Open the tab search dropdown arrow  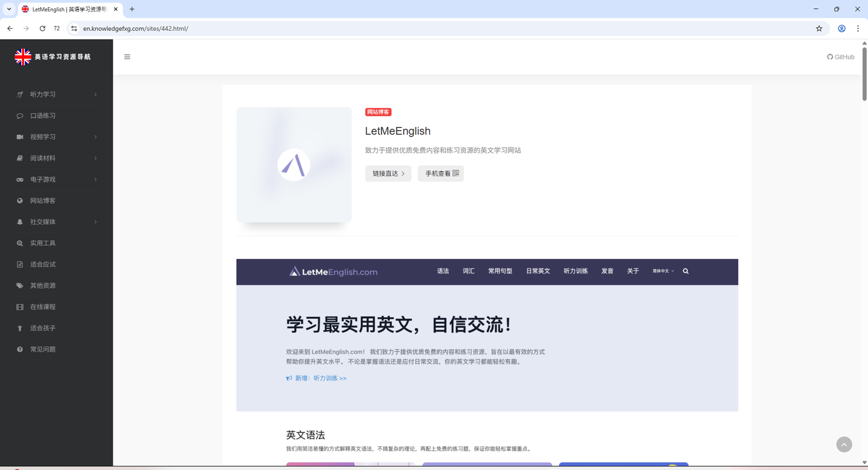tap(9, 9)
